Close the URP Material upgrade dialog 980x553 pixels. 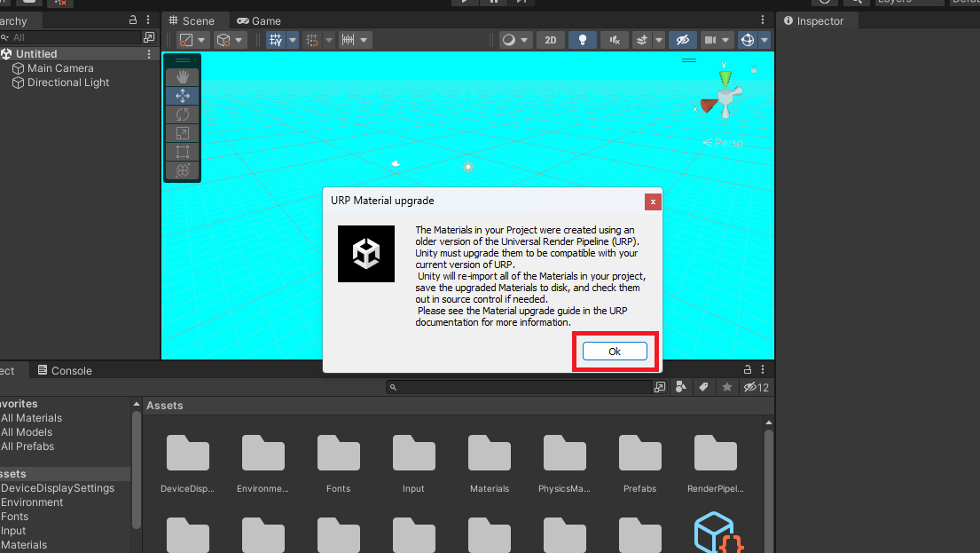click(x=653, y=201)
